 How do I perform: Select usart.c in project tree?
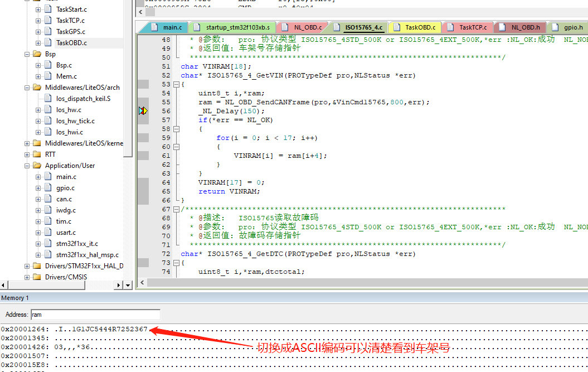pos(66,233)
